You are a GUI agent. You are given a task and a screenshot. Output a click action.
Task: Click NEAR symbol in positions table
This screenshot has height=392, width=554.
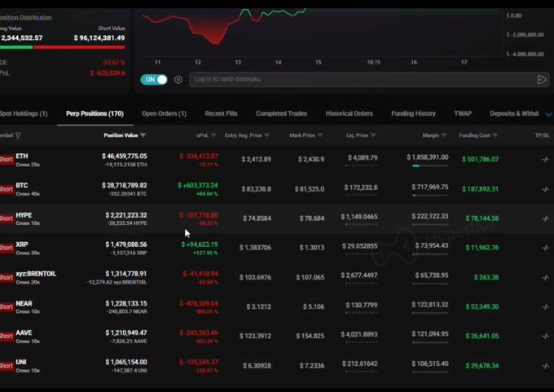pos(24,303)
